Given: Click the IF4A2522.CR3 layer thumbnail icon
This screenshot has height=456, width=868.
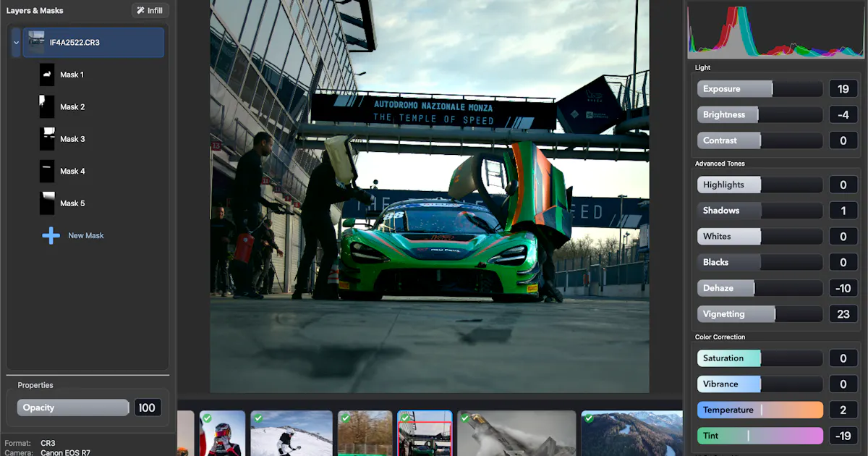Looking at the screenshot, I should point(35,43).
